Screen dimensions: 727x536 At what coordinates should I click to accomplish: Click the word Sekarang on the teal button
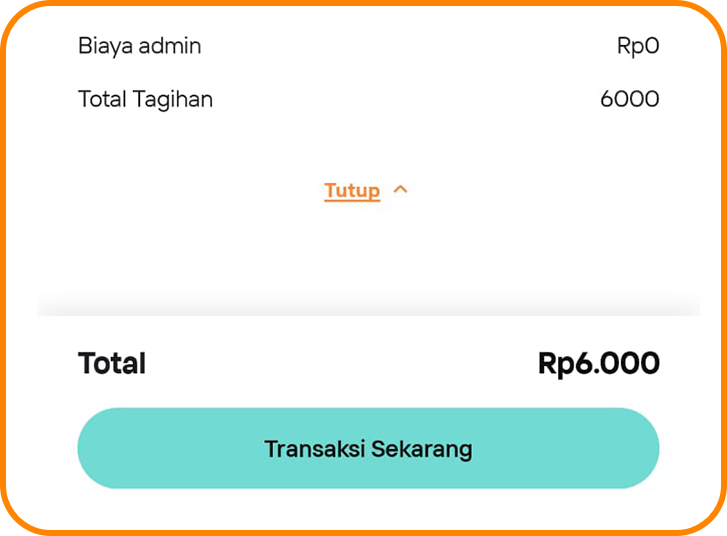point(421,448)
